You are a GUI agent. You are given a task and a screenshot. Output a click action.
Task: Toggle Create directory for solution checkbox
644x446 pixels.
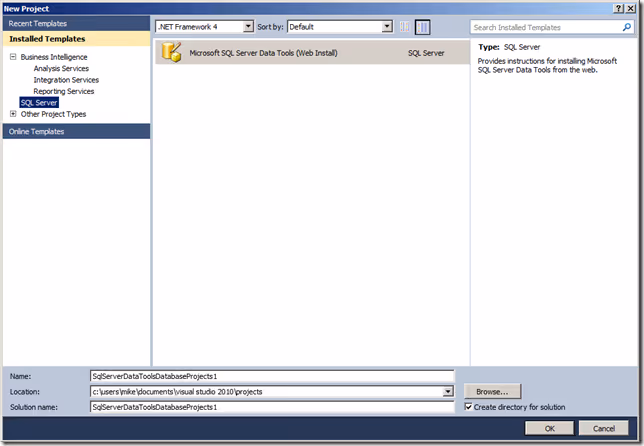[468, 407]
